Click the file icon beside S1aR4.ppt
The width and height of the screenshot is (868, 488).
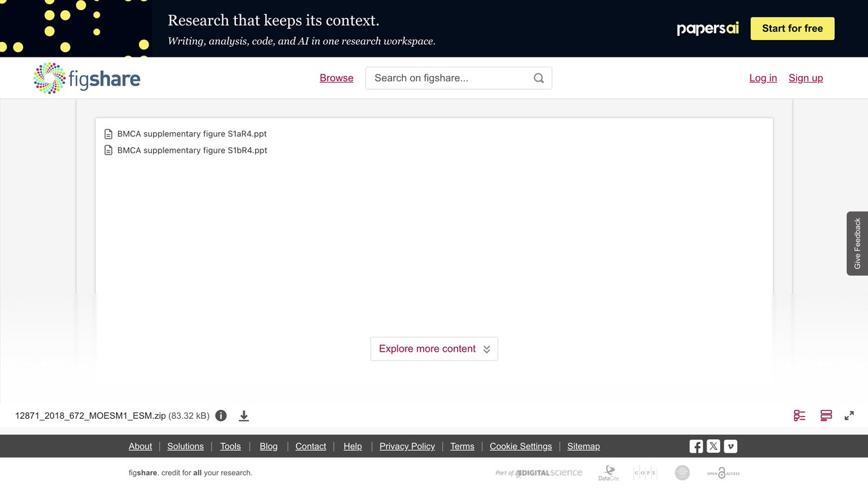(108, 134)
